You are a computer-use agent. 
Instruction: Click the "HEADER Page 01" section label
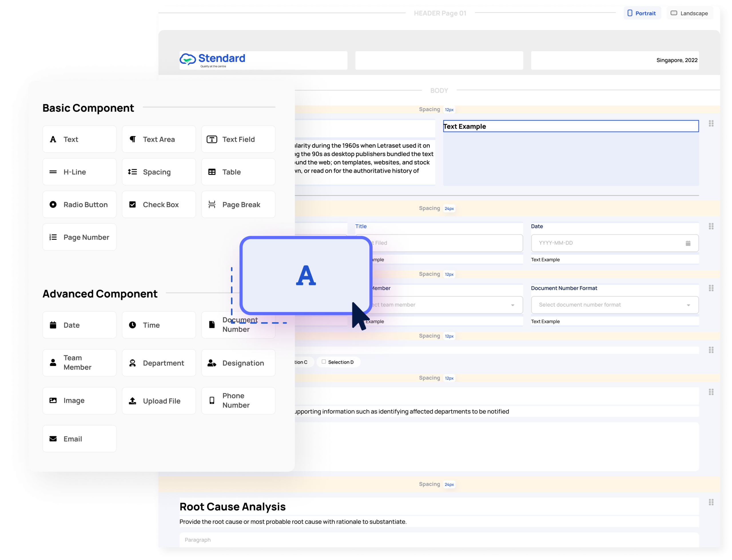pyautogui.click(x=440, y=13)
